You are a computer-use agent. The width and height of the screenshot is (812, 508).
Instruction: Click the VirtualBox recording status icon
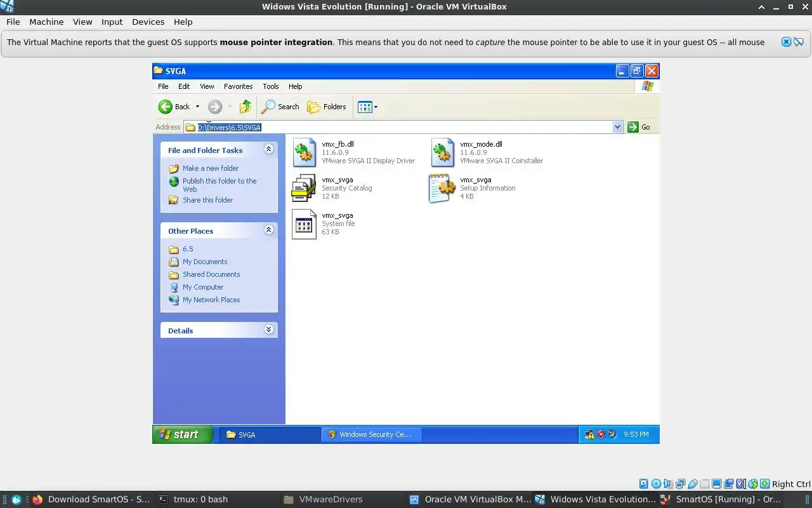[x=728, y=484]
